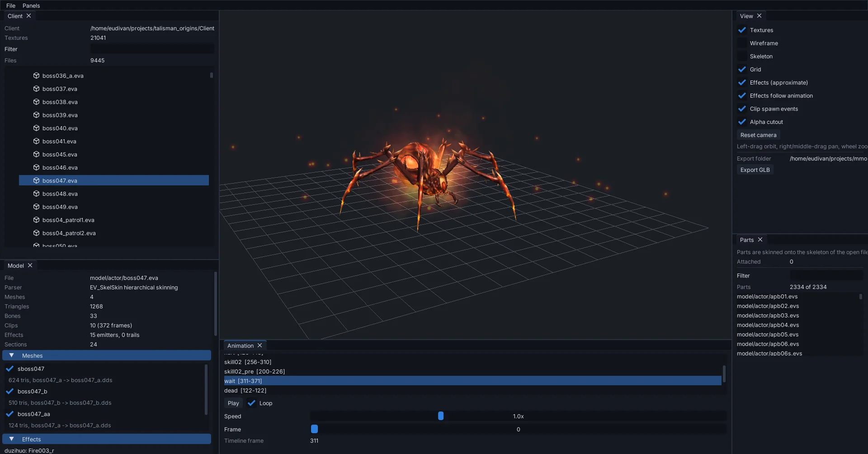The width and height of the screenshot is (868, 454).
Task: Click the file list scrollbar in Client panel
Action: point(211,75)
